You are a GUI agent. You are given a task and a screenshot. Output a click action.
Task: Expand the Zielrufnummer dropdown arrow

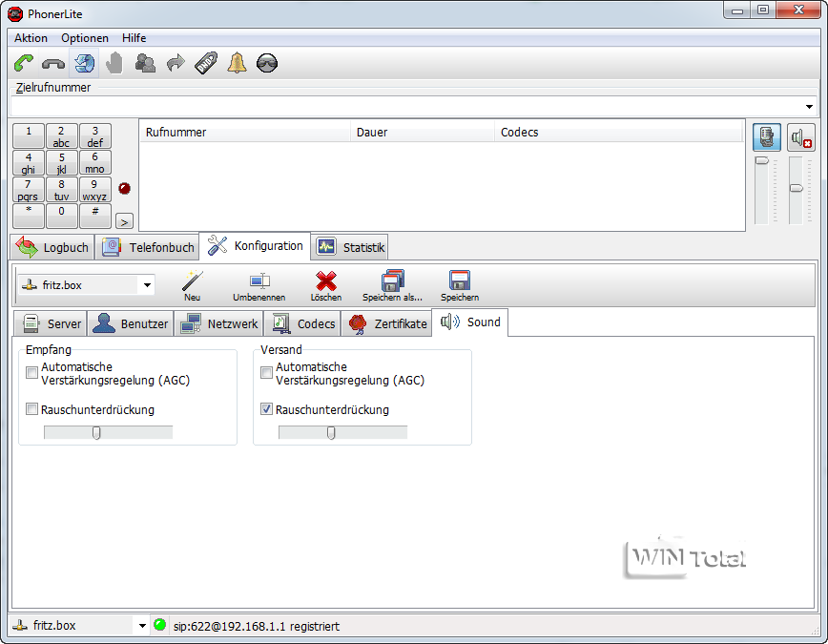pyautogui.click(x=809, y=107)
